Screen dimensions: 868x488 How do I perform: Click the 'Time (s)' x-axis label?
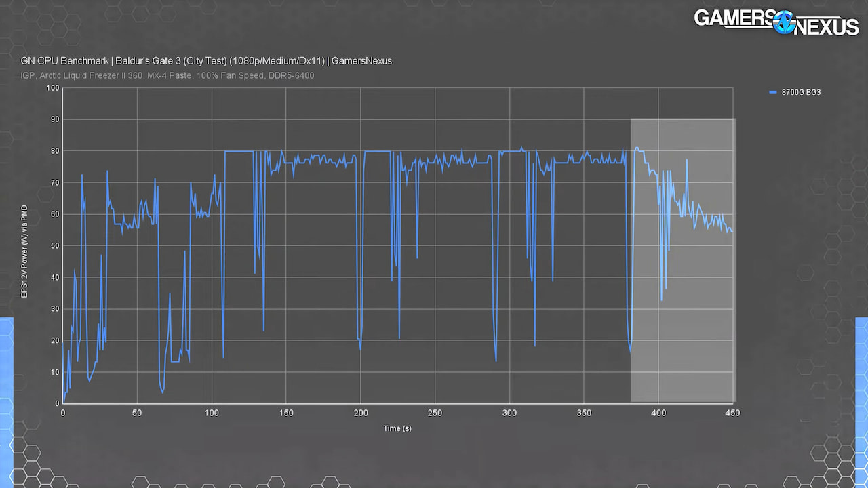(x=397, y=428)
